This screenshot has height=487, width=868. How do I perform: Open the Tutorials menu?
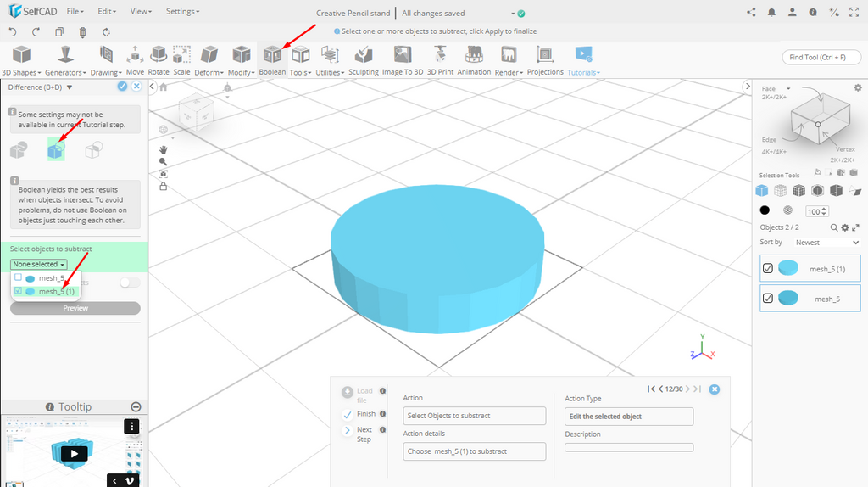coord(583,61)
